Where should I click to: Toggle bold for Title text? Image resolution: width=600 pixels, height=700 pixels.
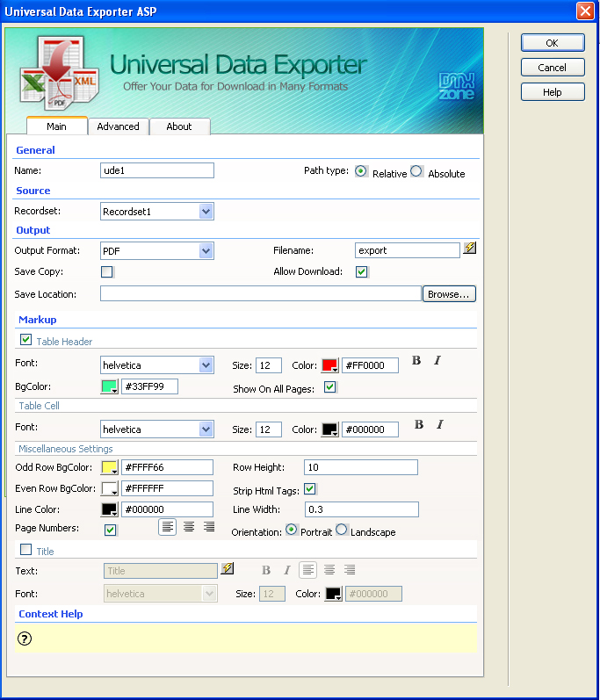pos(266,570)
